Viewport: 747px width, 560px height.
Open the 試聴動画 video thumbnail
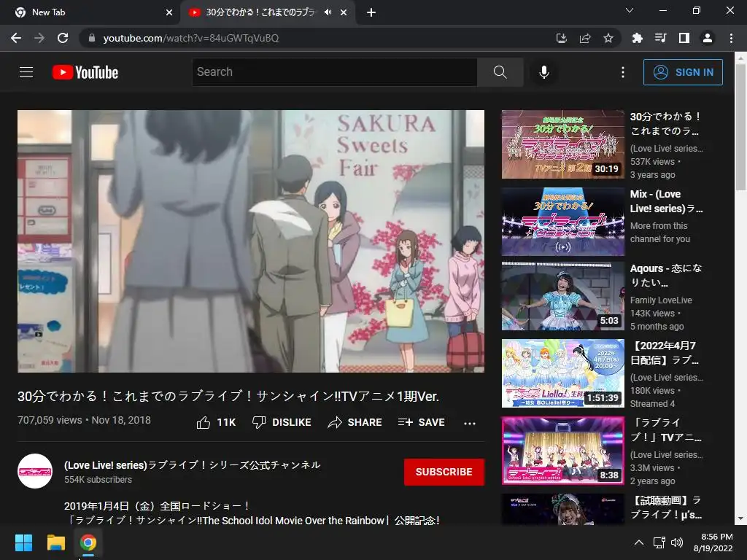tap(562, 509)
